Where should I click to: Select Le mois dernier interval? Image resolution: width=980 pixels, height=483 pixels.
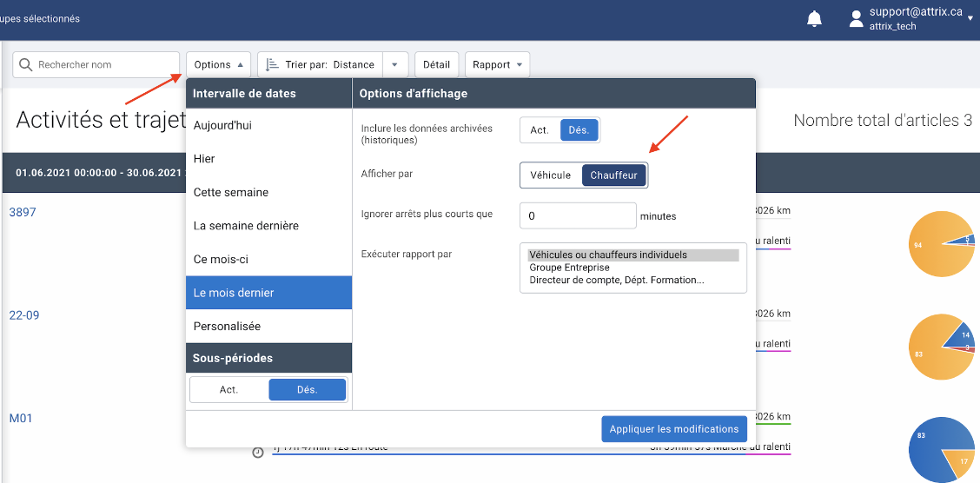(268, 293)
